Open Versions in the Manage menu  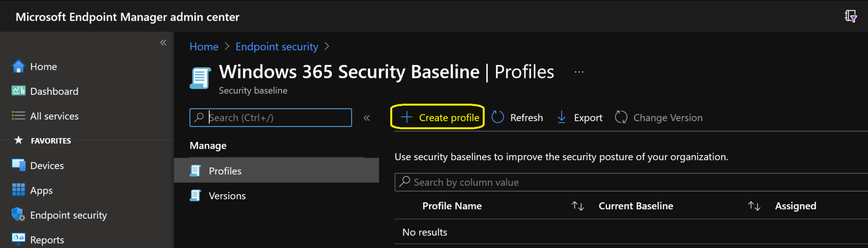[227, 196]
